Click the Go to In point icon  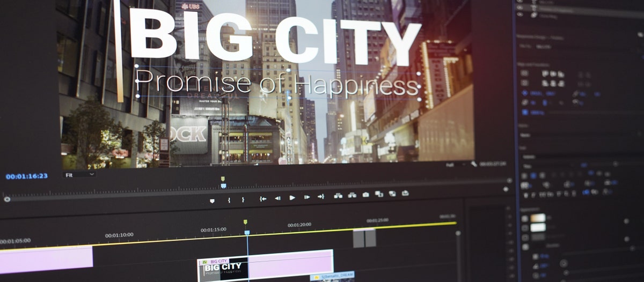click(263, 198)
